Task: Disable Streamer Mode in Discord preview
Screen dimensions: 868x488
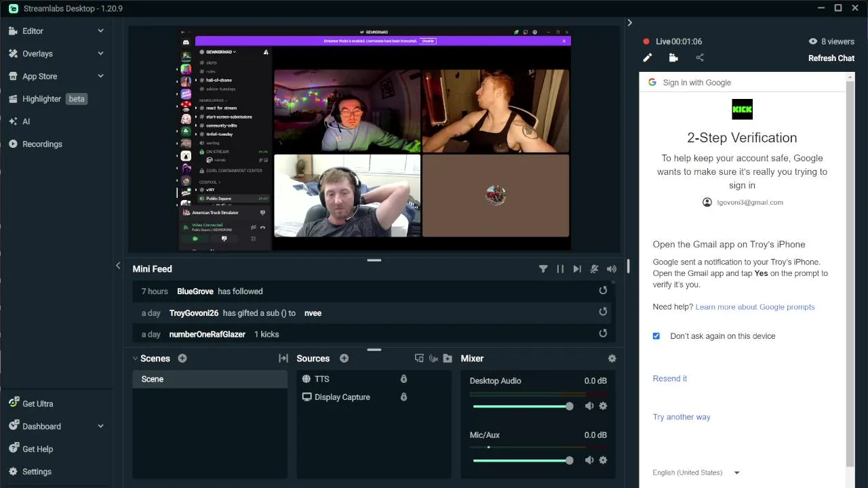Action: coord(428,41)
